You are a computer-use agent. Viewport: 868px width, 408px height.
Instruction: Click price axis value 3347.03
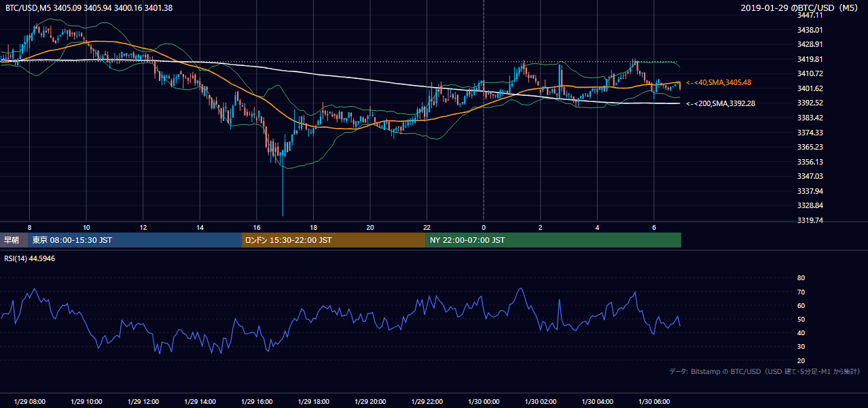tap(810, 176)
